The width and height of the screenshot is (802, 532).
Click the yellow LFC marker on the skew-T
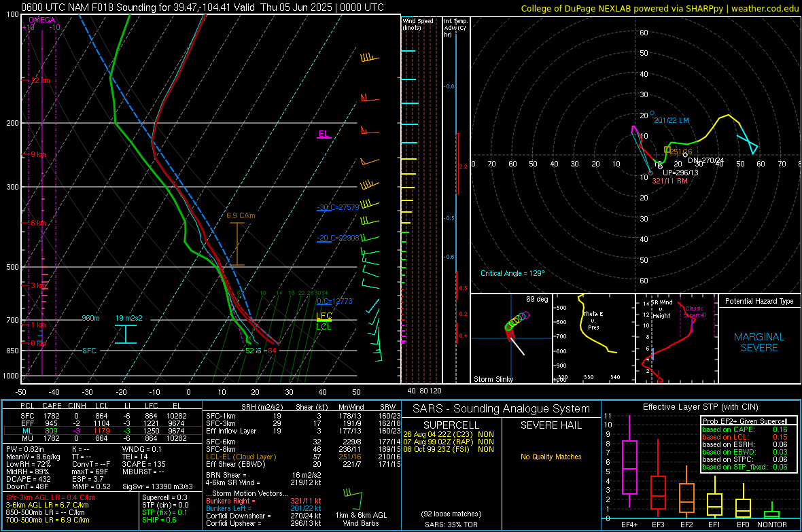pyautogui.click(x=324, y=316)
